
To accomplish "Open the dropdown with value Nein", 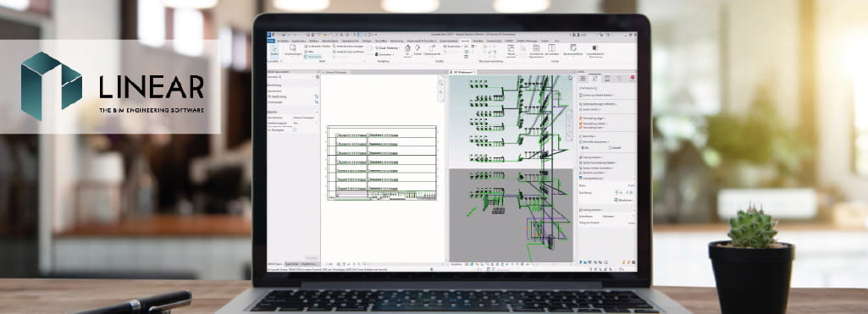I will coord(306,123).
